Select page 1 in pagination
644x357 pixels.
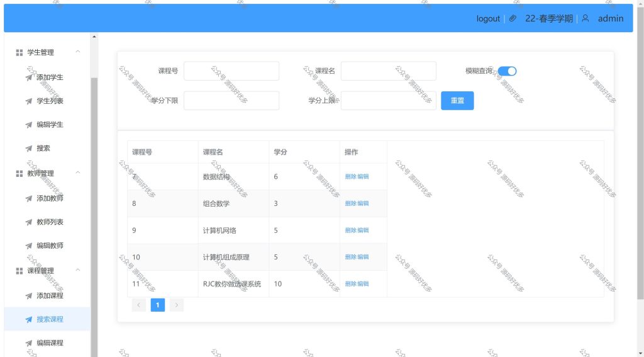point(158,305)
